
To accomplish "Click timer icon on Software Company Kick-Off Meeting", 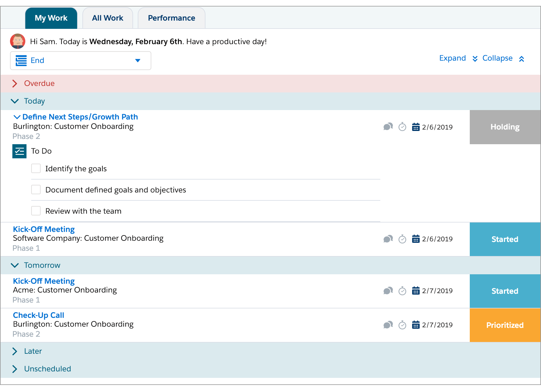I will pos(402,239).
